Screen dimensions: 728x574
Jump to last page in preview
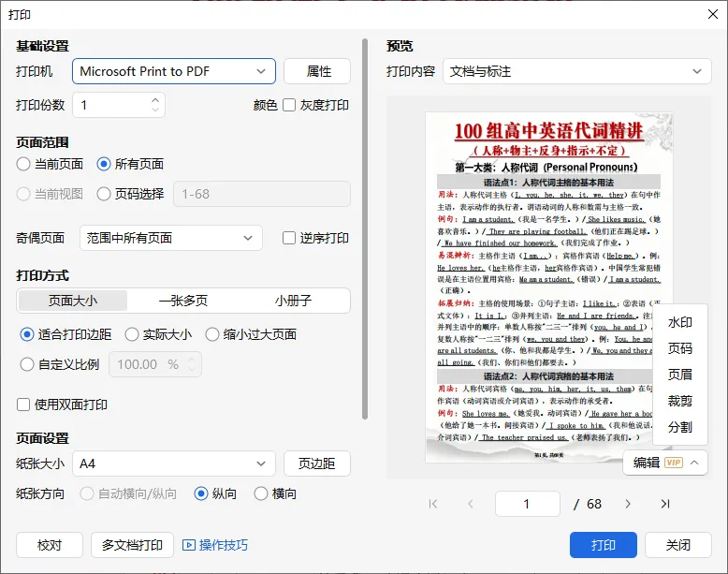(x=665, y=504)
